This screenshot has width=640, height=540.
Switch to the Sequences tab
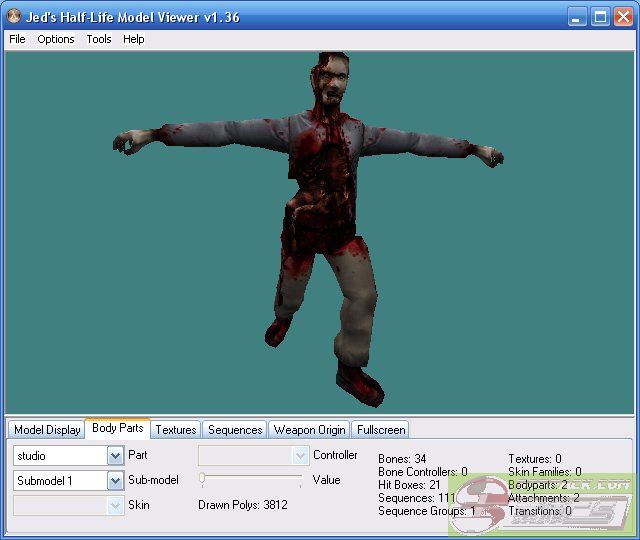point(235,430)
